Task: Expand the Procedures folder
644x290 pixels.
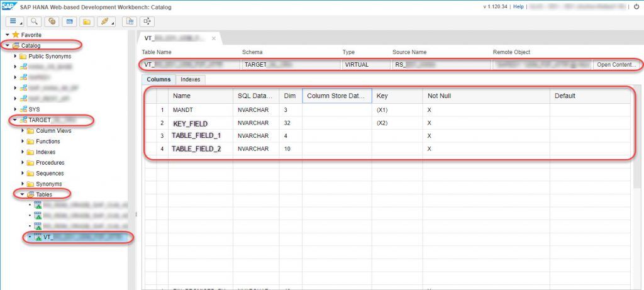Action: pos(23,163)
